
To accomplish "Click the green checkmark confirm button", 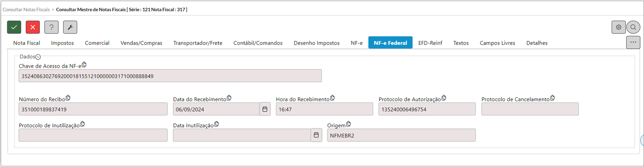I will tap(14, 27).
